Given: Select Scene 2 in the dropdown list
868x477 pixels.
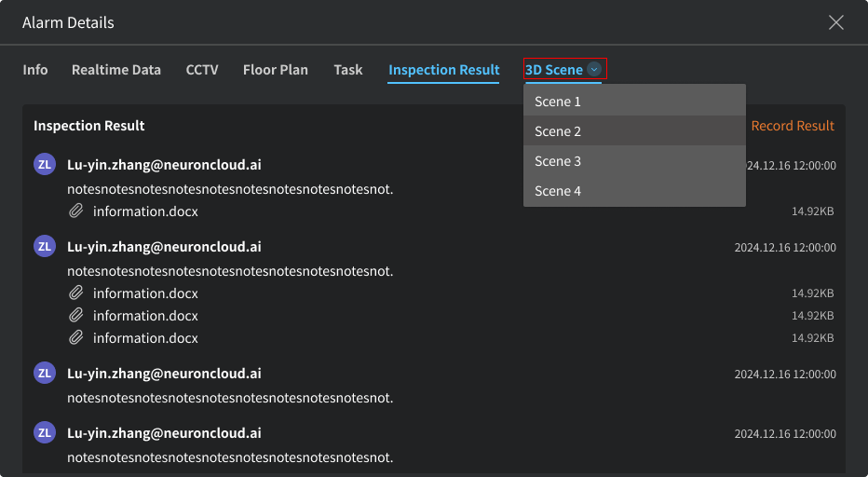Looking at the screenshot, I should [x=558, y=131].
